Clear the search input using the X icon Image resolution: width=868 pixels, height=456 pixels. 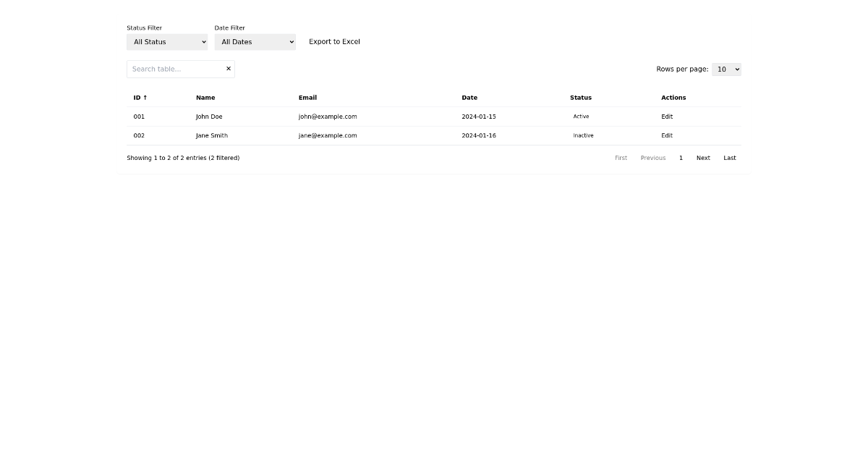229,68
